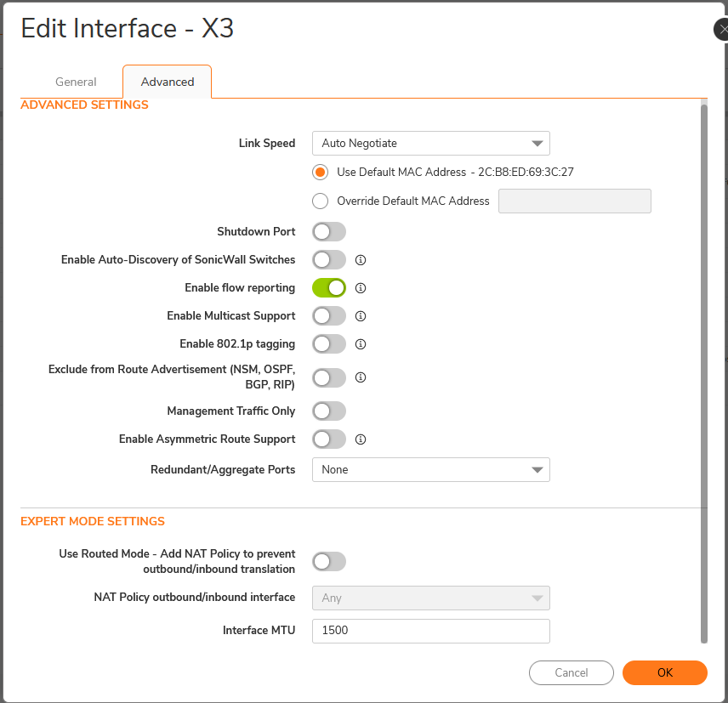728x703 pixels.
Task: Open NAT Policy outbound/inbound interface dropdown
Action: tap(430, 598)
